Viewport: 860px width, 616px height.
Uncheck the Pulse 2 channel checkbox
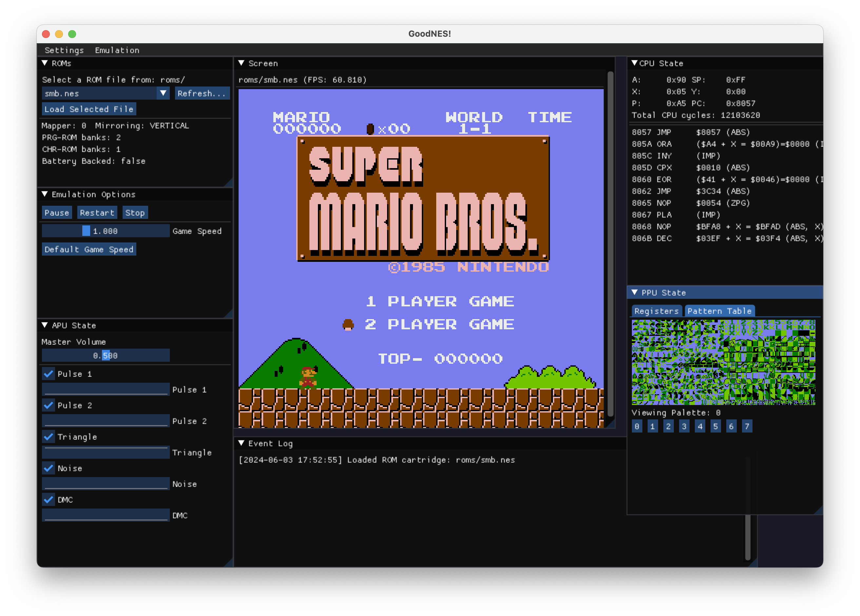[49, 405]
